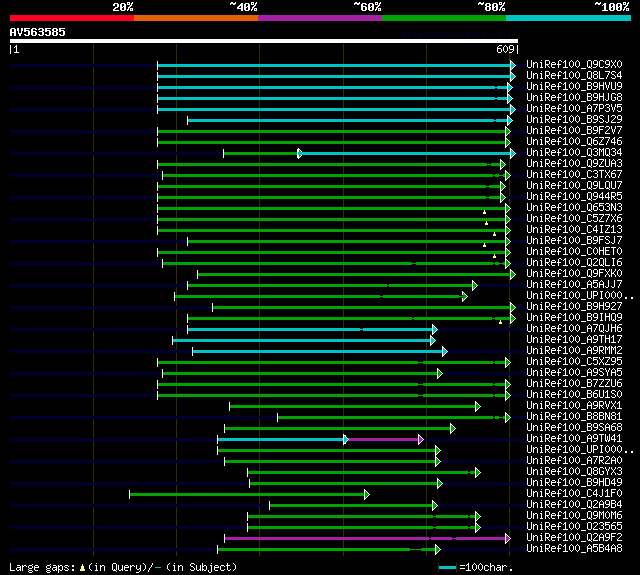The height and width of the screenshot is (575, 640).
Task: Select the UniRef100_C5Z7X6 label
Action: pyautogui.click(x=574, y=219)
